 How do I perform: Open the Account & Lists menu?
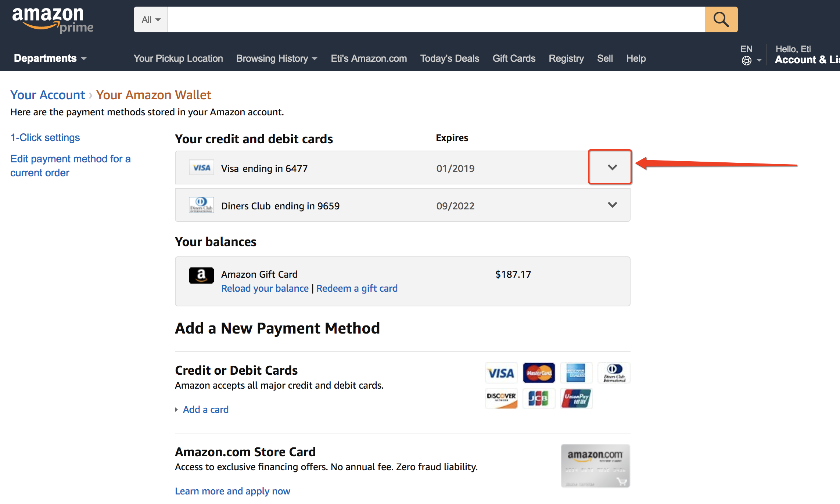807,55
